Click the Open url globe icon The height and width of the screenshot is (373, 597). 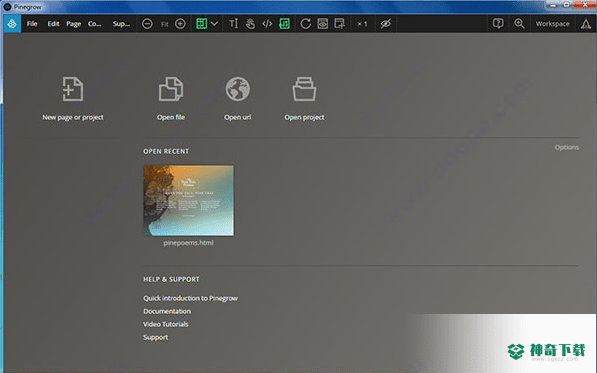coord(238,89)
